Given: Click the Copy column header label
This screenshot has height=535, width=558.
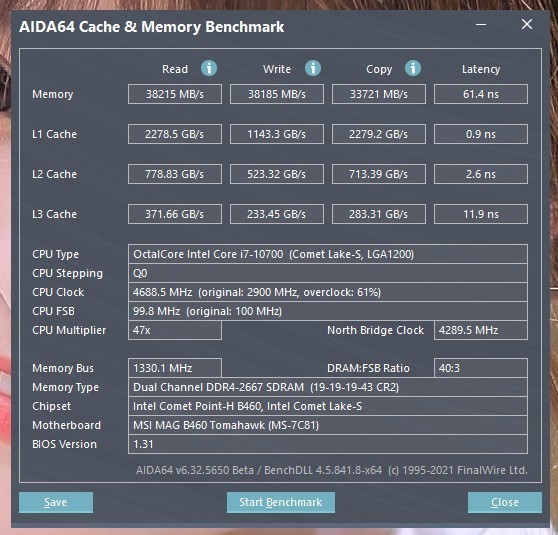Looking at the screenshot, I should coord(379,69).
